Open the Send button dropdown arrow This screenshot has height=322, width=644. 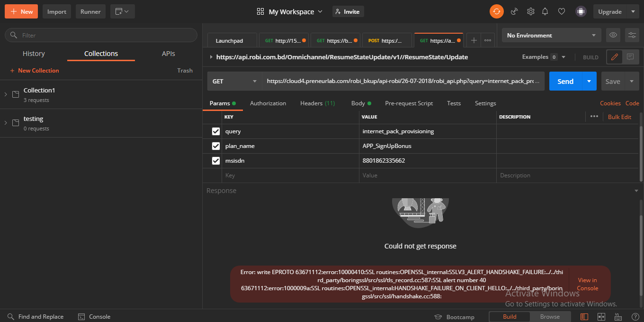[x=589, y=81]
